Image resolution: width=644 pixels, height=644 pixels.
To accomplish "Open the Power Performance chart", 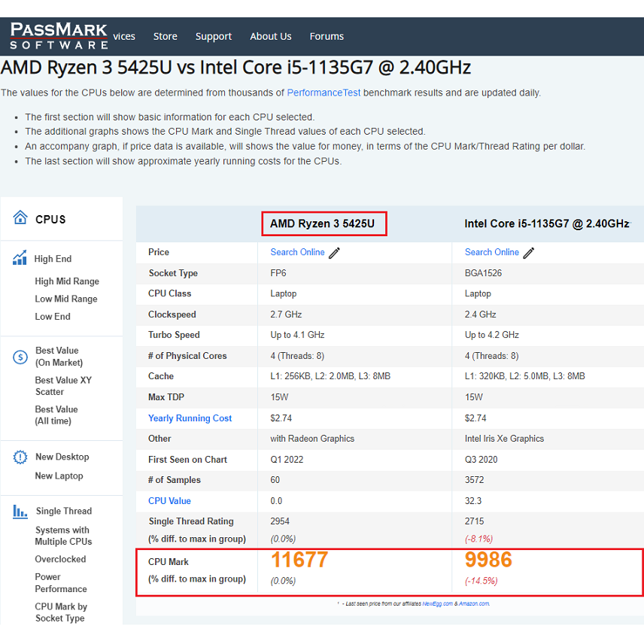I will [61, 583].
